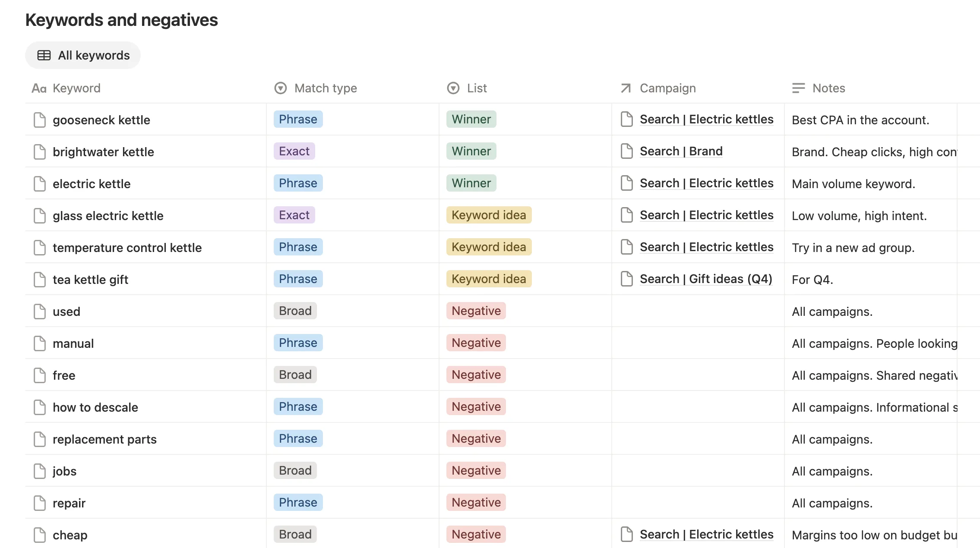Click the 'Keywords and negatives' page heading

click(121, 20)
